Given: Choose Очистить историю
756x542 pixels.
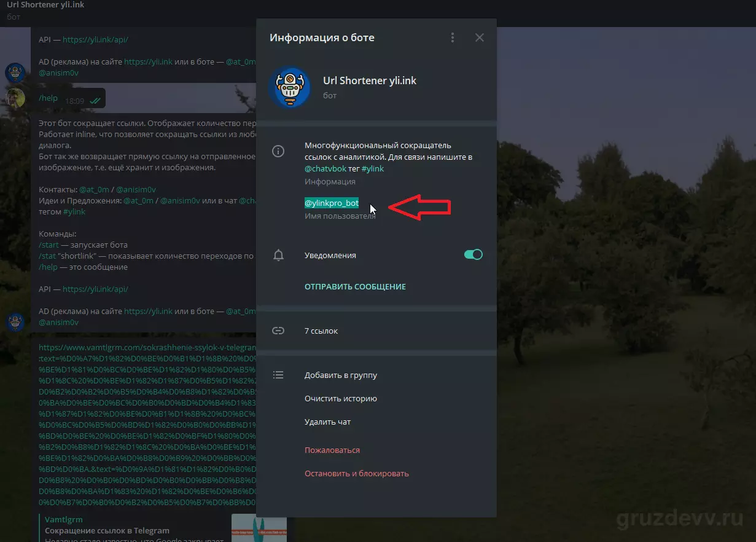Looking at the screenshot, I should click(341, 398).
